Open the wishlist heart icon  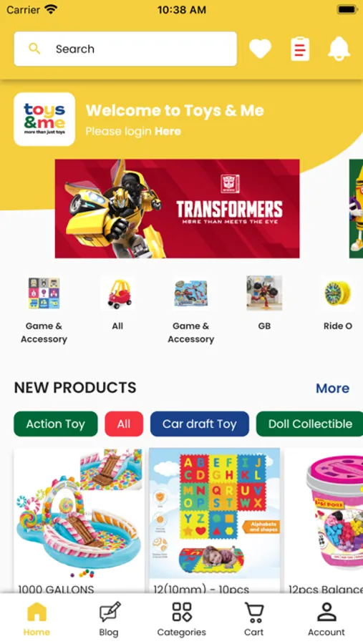[260, 49]
